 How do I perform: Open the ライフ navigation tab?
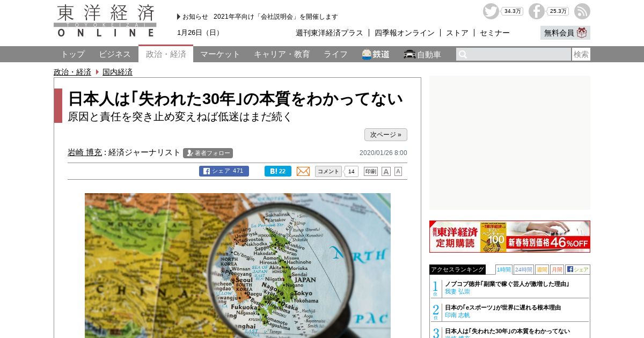point(335,54)
